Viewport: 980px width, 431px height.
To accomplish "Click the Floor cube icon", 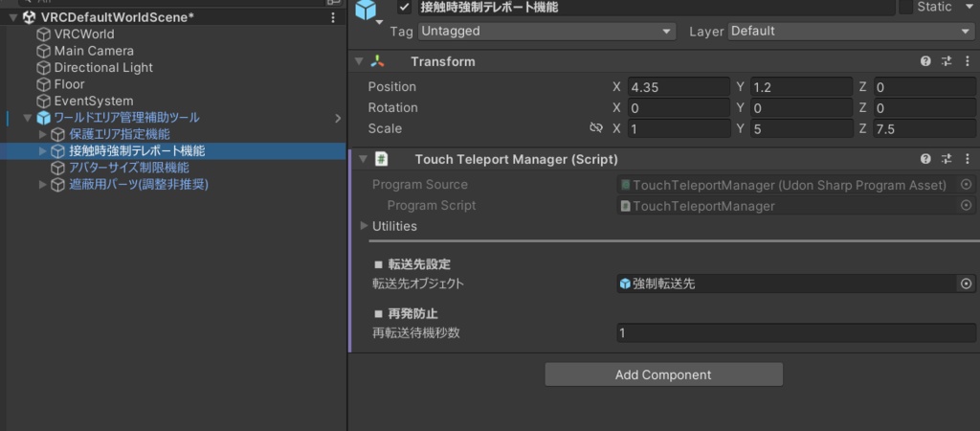I will [44, 84].
